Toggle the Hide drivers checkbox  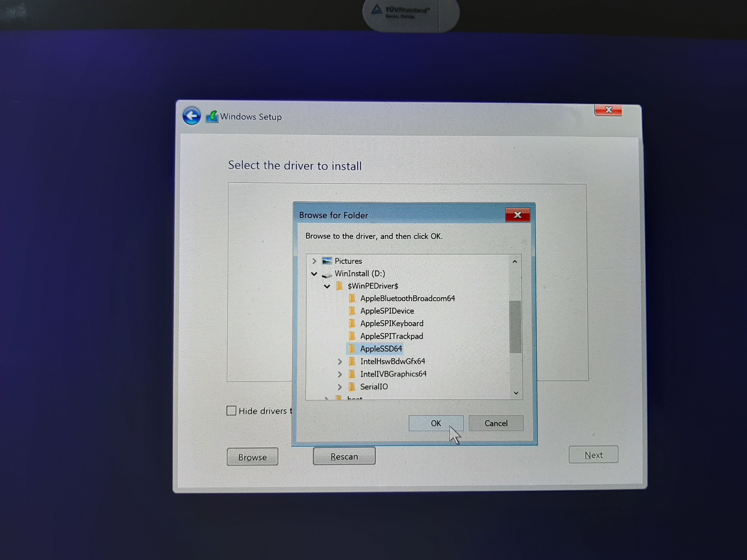(x=231, y=411)
